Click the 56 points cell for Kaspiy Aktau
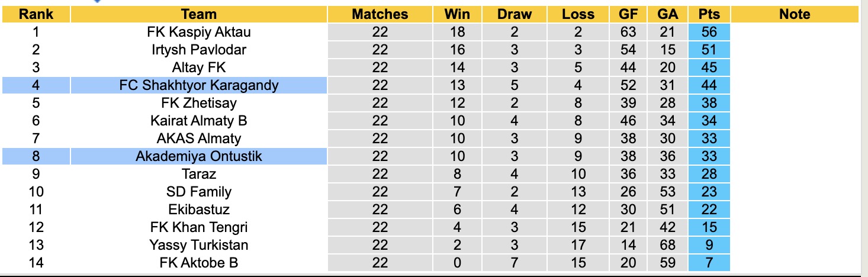 (709, 32)
